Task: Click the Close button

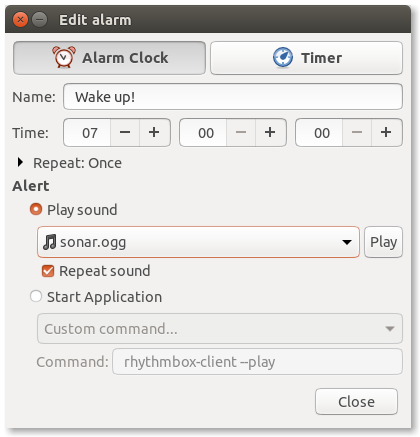Action: pos(356,402)
